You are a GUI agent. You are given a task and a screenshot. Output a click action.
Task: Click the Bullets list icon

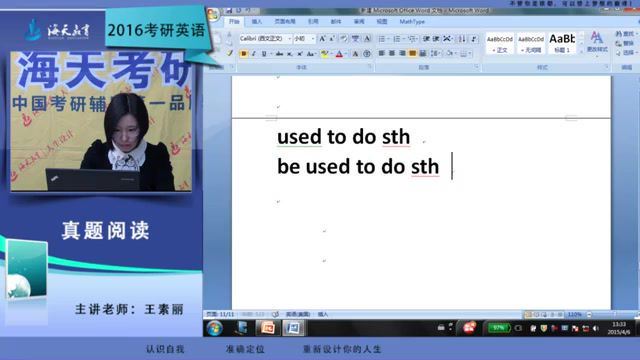tap(382, 39)
